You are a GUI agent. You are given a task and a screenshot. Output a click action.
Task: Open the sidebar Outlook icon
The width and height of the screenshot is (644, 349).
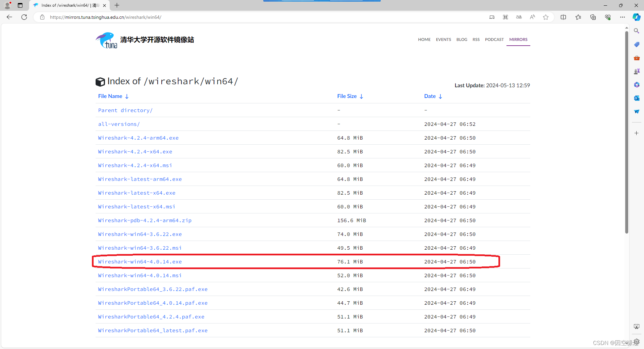(637, 98)
